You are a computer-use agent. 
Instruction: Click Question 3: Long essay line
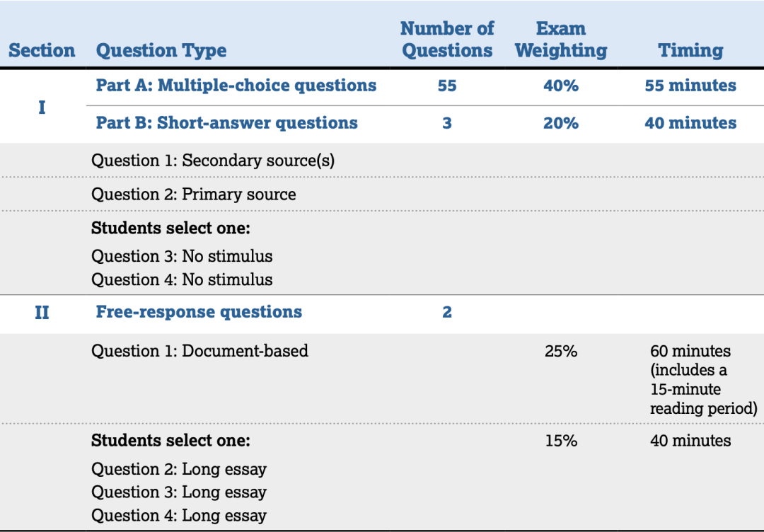pyautogui.click(x=179, y=492)
